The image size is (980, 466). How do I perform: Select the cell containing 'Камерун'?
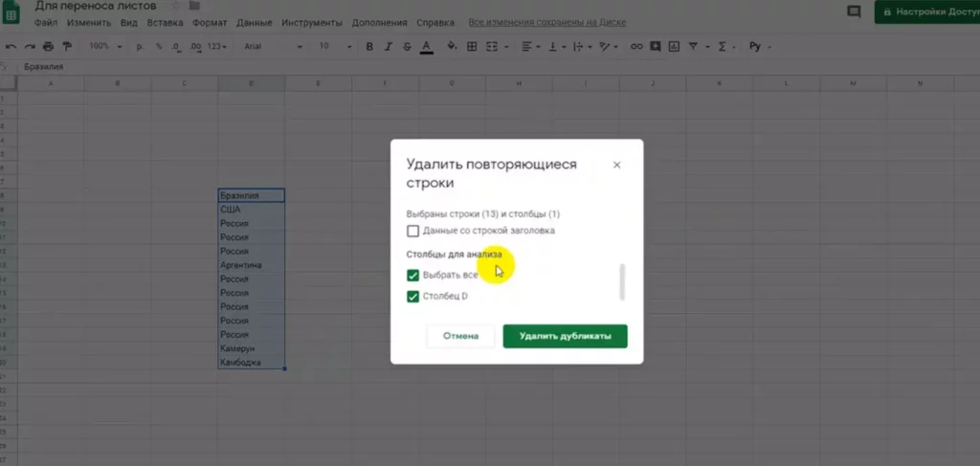coord(252,348)
